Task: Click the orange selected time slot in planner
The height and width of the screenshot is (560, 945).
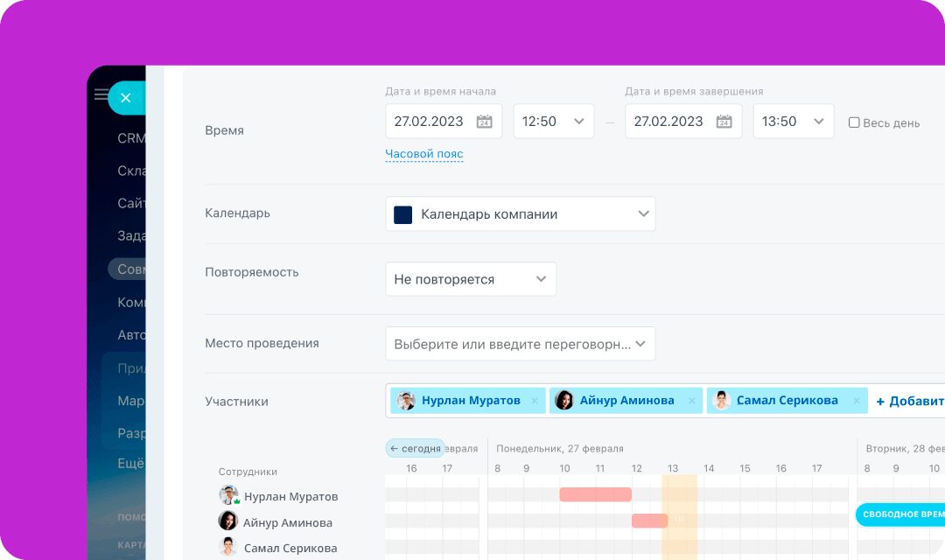Action: coord(679,517)
